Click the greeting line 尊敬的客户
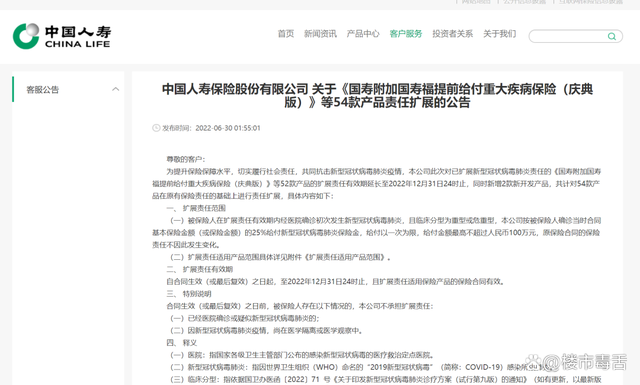Screen dimensions: 640x385 186,159
